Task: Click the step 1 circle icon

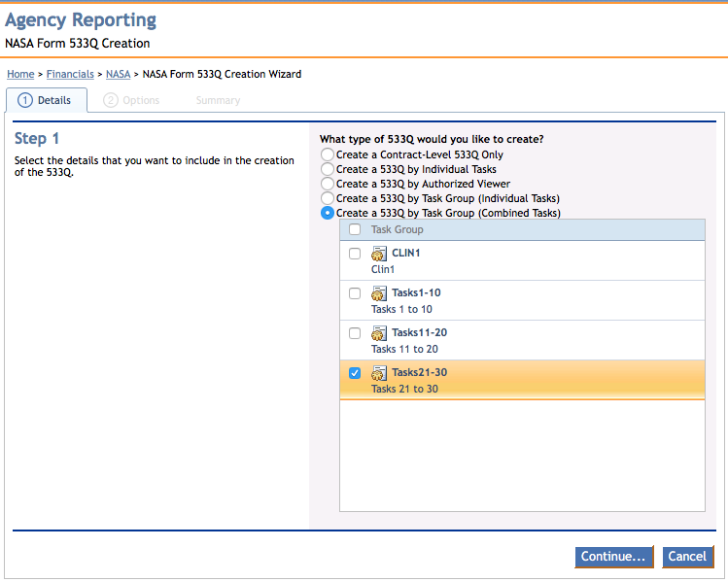Action: click(x=25, y=100)
